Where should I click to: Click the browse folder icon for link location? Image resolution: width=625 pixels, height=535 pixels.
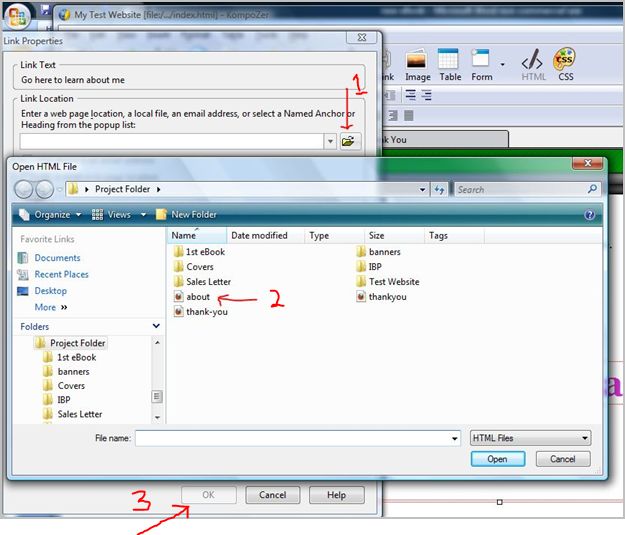pyautogui.click(x=347, y=142)
